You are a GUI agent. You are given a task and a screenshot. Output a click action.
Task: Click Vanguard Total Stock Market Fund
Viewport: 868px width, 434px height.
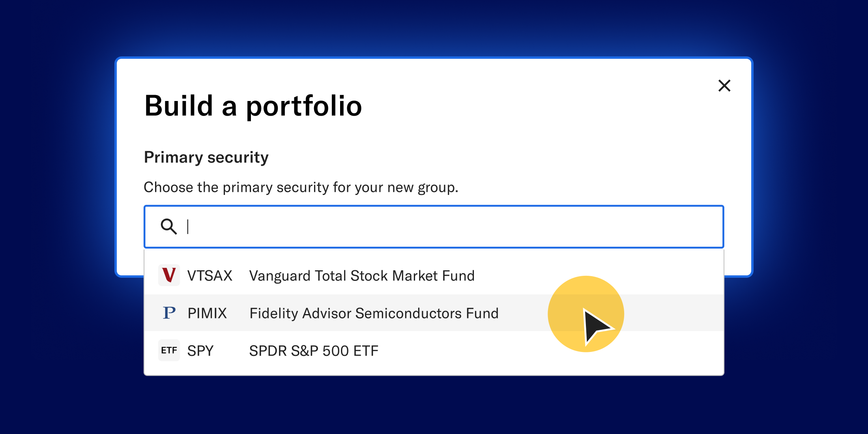(361, 275)
